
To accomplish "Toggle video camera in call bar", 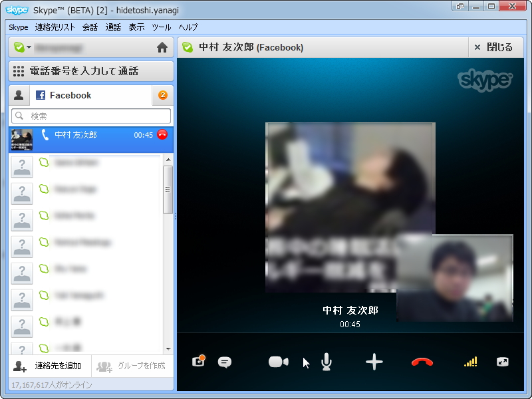I will (278, 362).
